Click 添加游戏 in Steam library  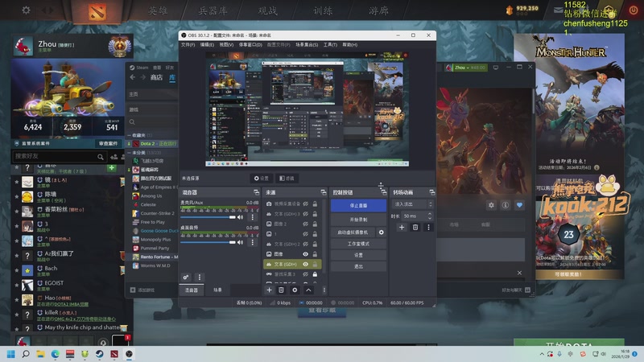tap(142, 290)
